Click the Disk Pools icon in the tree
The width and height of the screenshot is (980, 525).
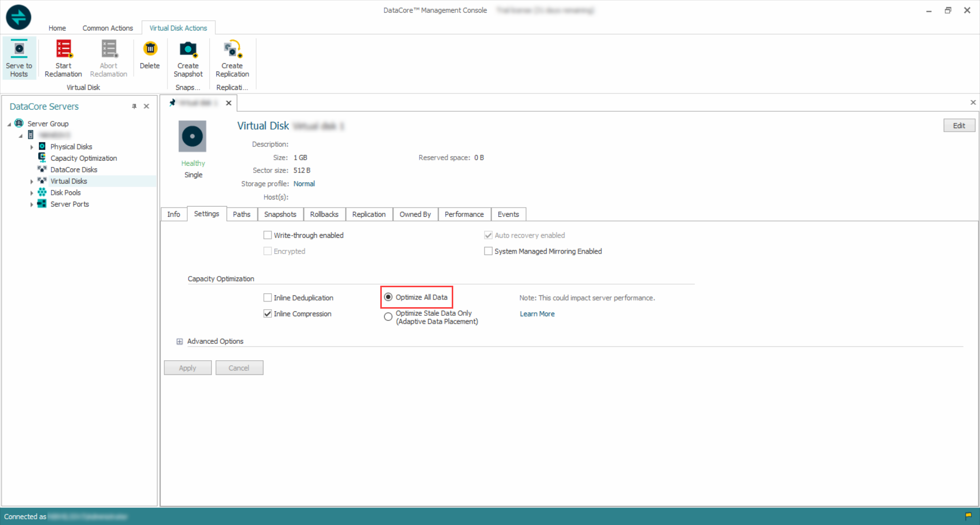pos(42,192)
